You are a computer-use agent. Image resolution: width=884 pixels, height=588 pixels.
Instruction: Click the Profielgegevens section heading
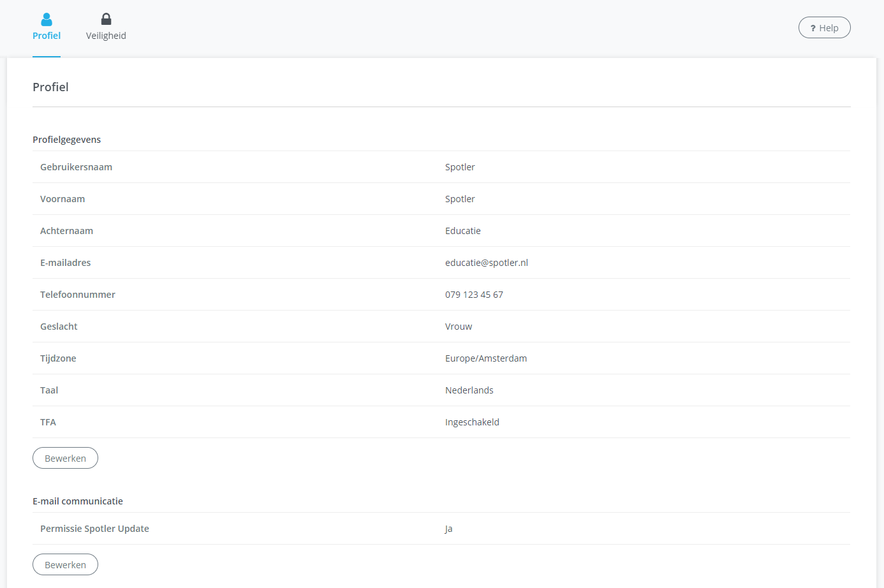pyautogui.click(x=66, y=140)
